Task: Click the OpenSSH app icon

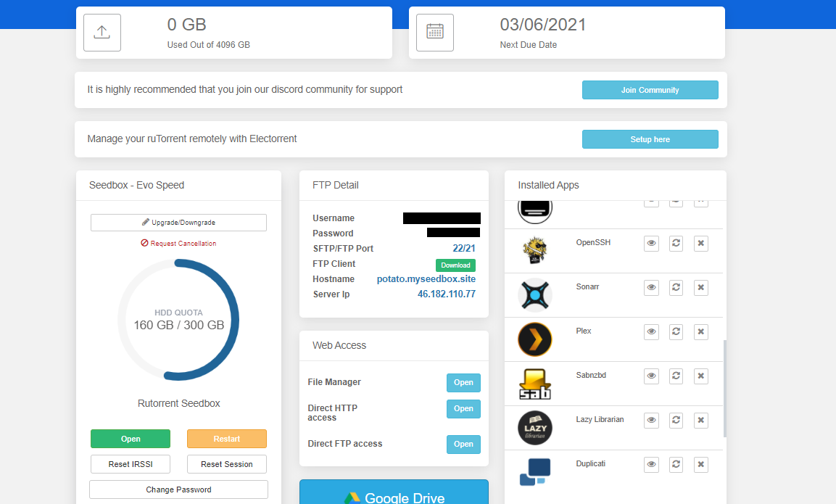Action: coord(534,250)
